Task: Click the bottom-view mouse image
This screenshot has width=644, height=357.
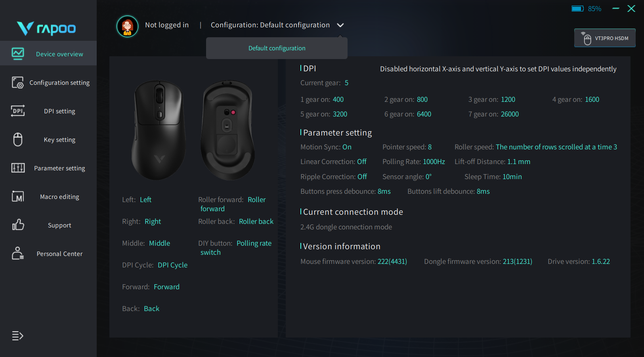Action: (x=227, y=130)
